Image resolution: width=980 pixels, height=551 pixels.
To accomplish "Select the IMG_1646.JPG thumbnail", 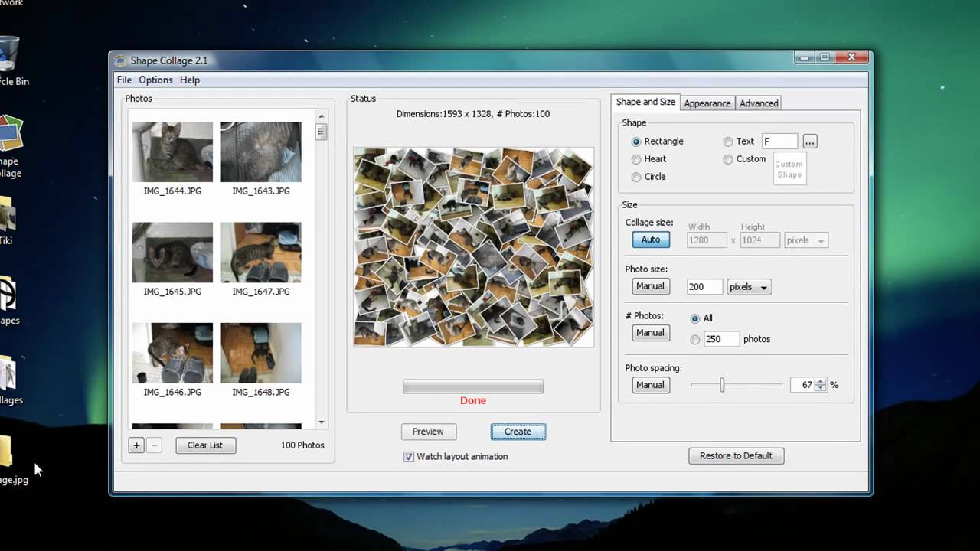I will point(172,353).
